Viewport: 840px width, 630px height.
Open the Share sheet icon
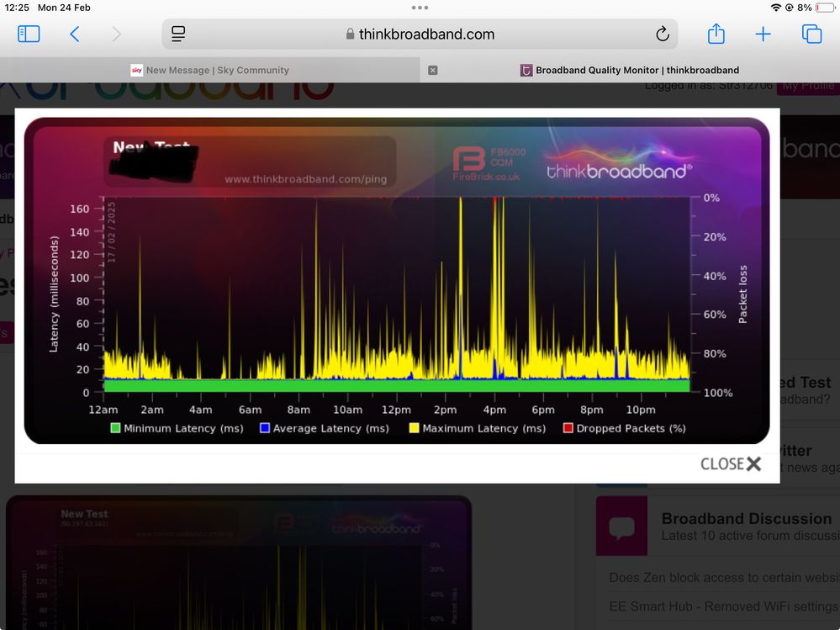[x=716, y=34]
